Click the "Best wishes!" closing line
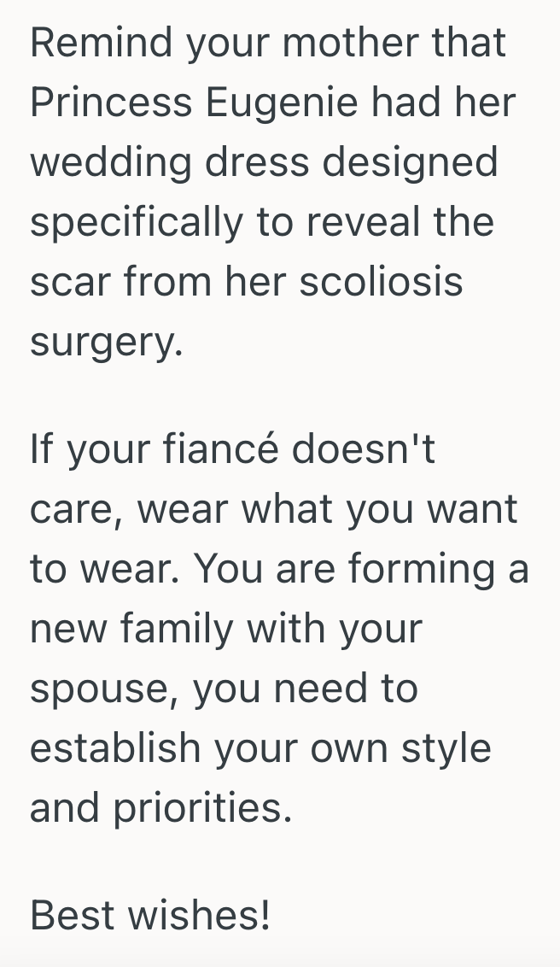This screenshot has height=967, width=560. (150, 916)
